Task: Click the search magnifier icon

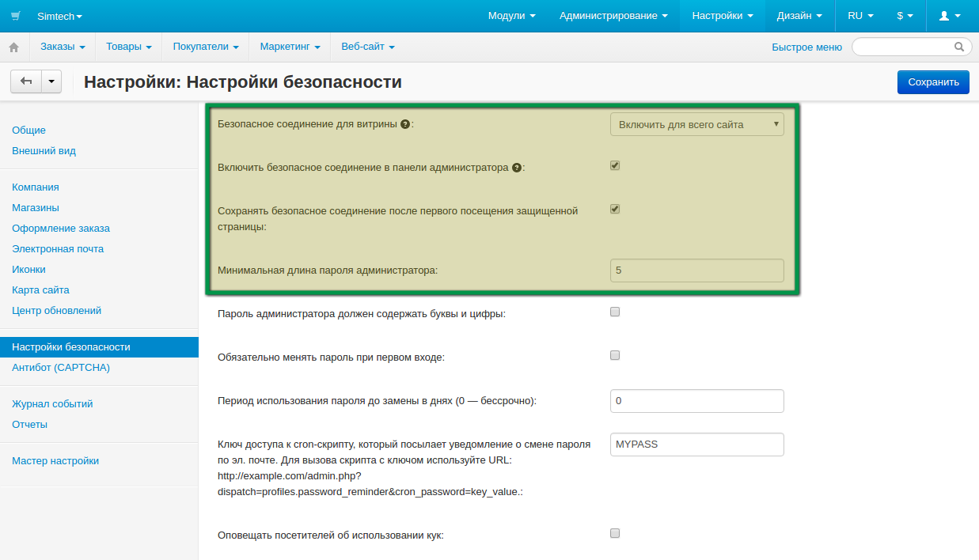Action: [x=959, y=47]
